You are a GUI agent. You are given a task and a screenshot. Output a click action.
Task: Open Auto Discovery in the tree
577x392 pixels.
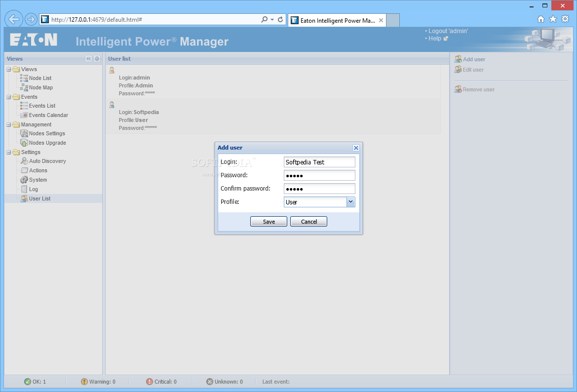pos(47,161)
